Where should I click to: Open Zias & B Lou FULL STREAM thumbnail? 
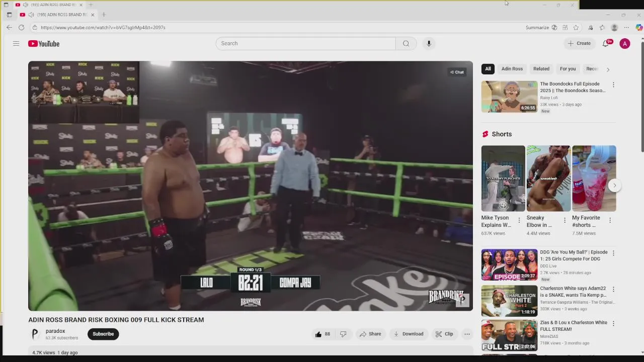(x=509, y=335)
